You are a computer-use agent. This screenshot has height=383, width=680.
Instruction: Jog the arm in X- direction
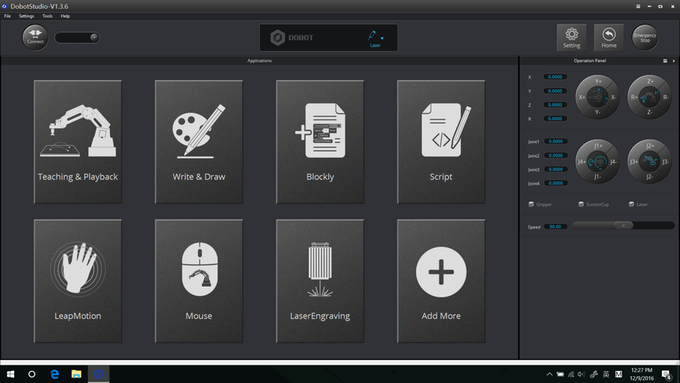(x=613, y=97)
